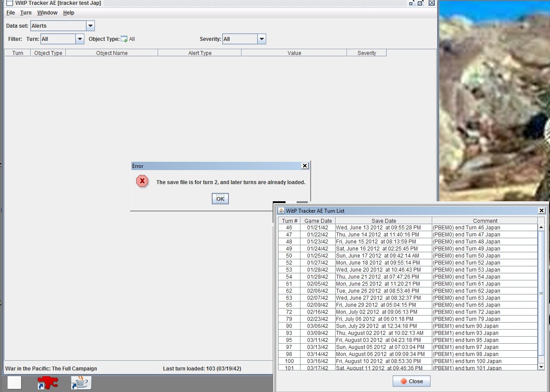Image resolution: width=550 pixels, height=392 pixels.
Task: Click the Turn List scrollbar thumb
Action: point(541,293)
